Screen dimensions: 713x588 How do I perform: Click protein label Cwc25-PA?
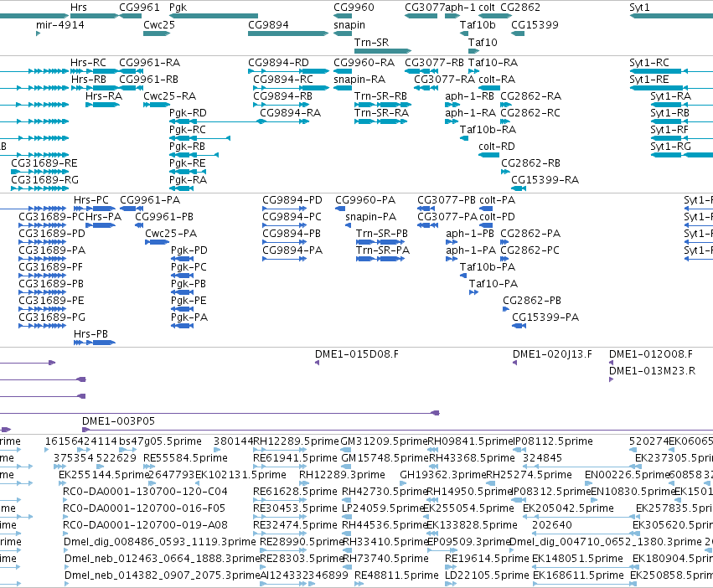171,234
